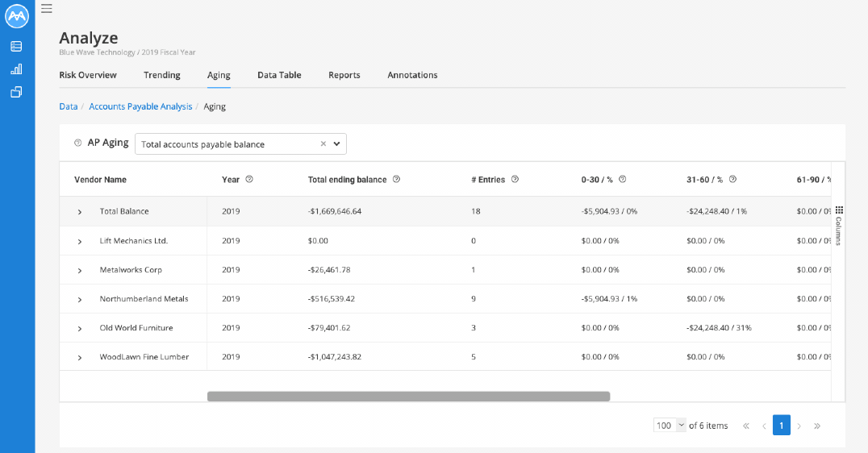
Task: Click the -$79,401.62 balance cell
Action: 329,328
